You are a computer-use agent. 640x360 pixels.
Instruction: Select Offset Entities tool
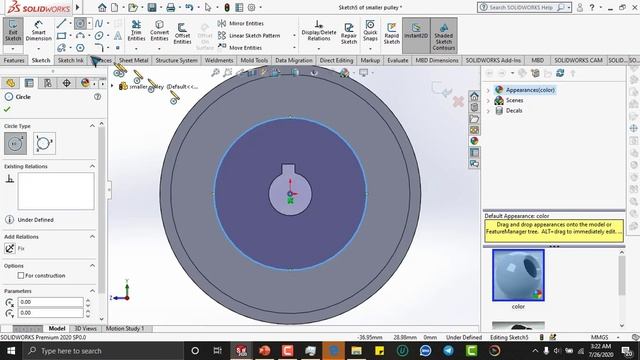tap(182, 33)
